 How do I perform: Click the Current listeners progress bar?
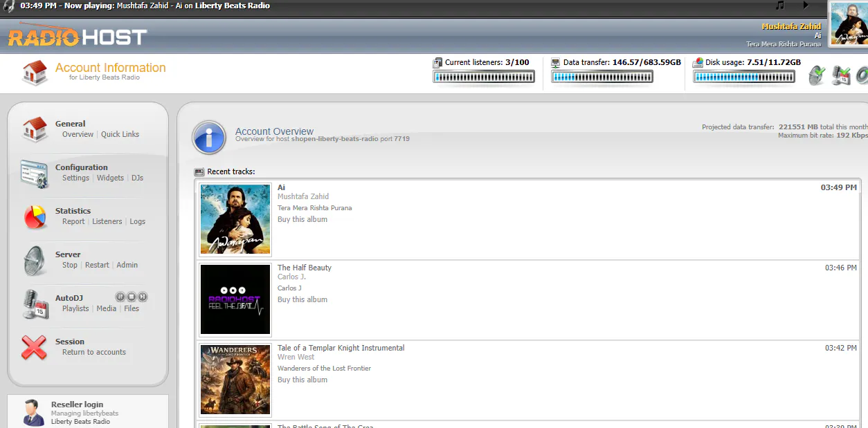pyautogui.click(x=484, y=77)
